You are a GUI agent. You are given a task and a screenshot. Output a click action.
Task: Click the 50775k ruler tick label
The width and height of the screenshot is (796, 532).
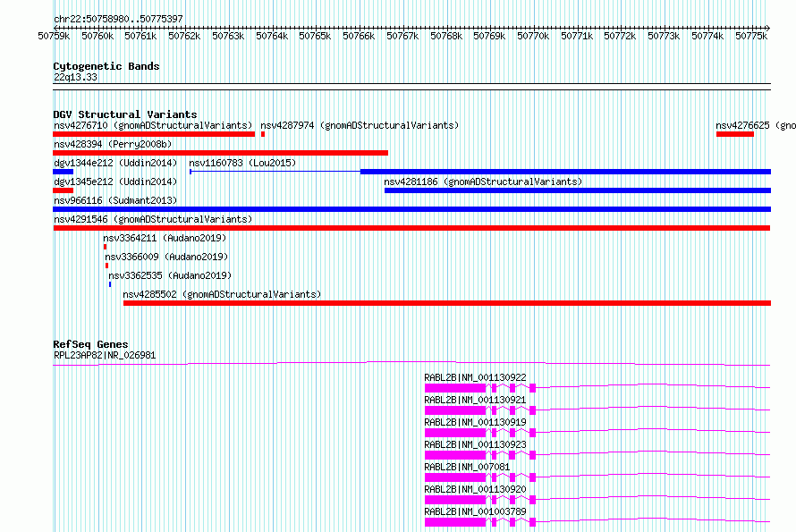coord(751,36)
